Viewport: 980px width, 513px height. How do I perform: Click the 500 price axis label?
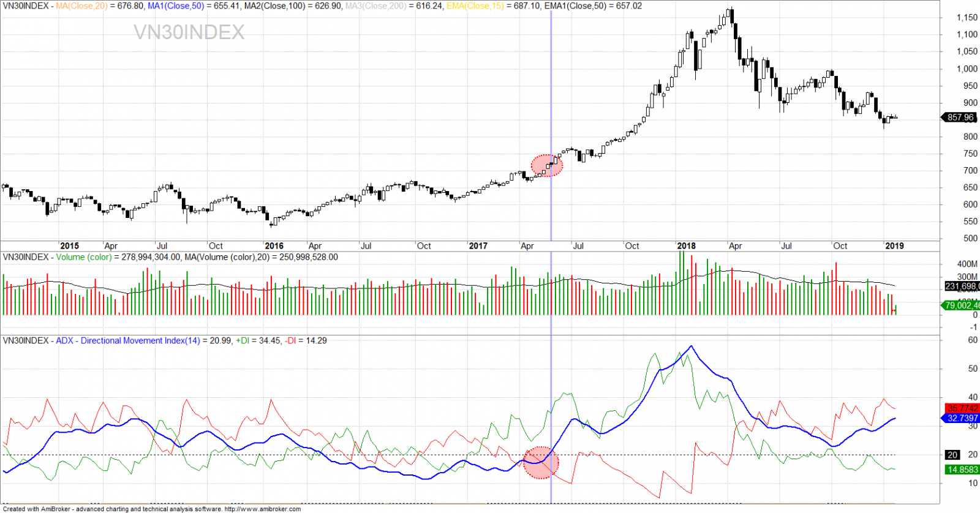point(970,238)
